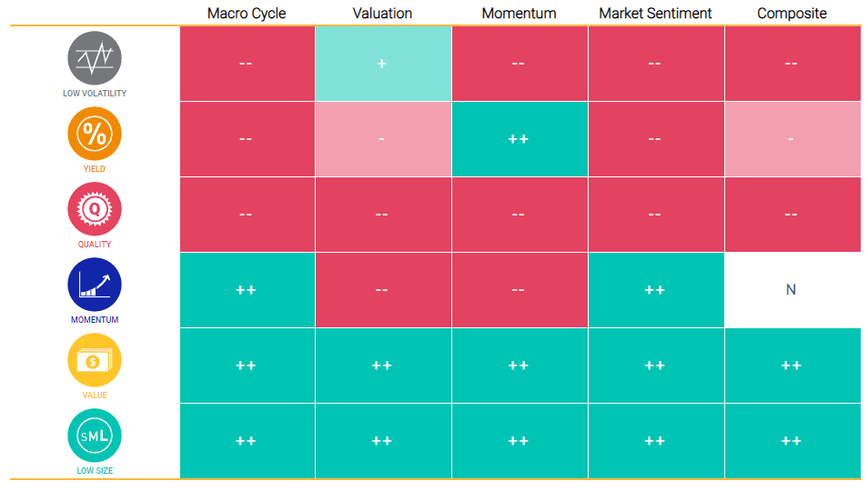Select the blue Momentum chart icon

point(95,285)
